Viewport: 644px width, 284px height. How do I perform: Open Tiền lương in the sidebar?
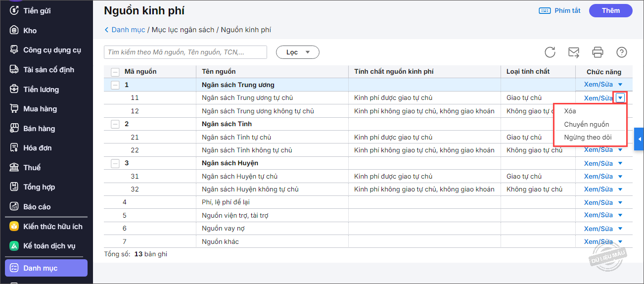click(41, 90)
